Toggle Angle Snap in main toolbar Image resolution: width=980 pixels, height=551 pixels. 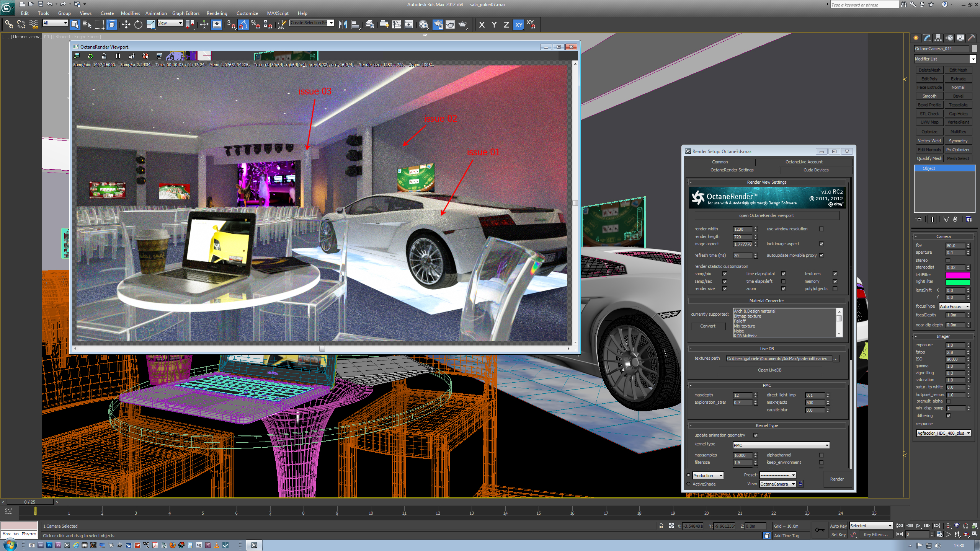[x=243, y=25]
